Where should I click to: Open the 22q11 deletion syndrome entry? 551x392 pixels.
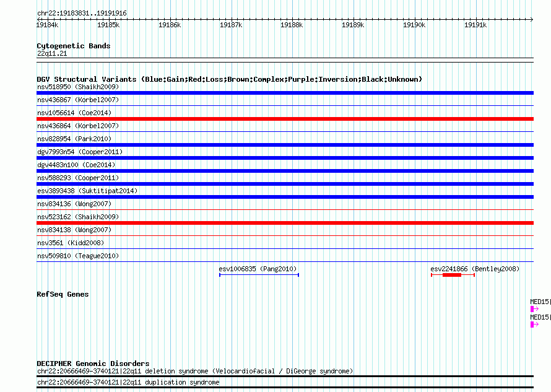[x=195, y=371]
